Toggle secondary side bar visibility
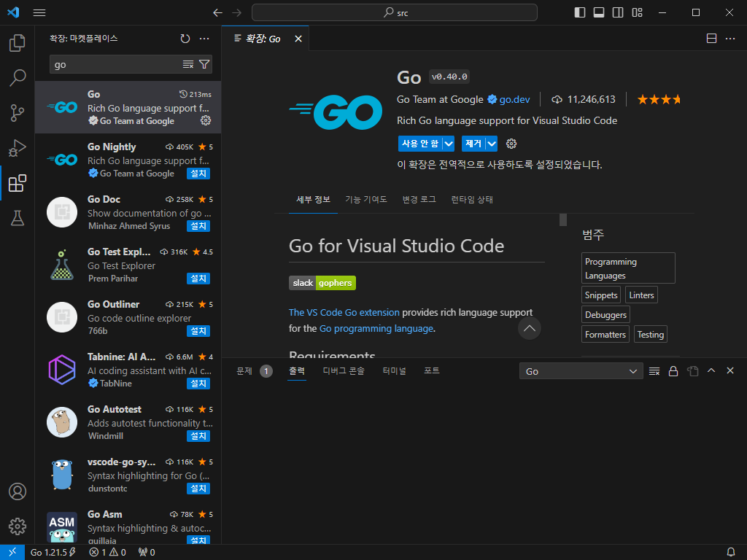This screenshot has width=747, height=560. point(618,13)
